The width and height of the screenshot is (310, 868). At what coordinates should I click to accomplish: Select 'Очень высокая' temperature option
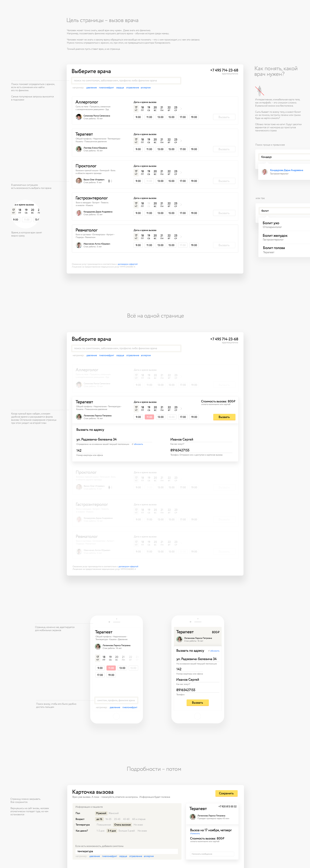[x=122, y=825]
